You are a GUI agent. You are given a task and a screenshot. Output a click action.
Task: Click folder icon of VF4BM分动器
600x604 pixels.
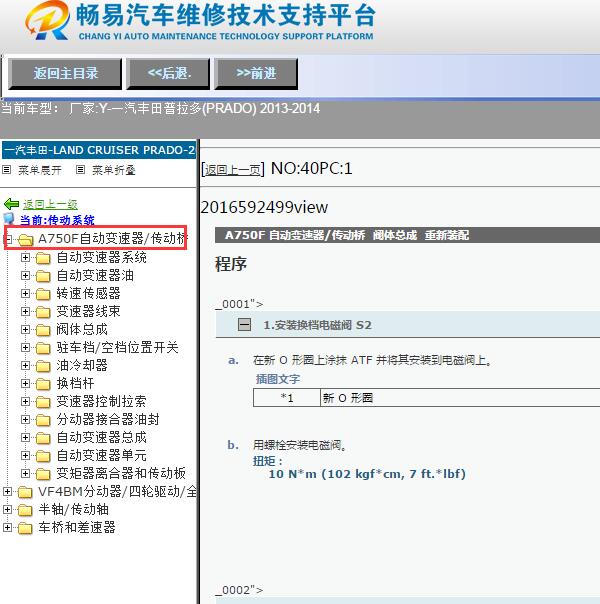pyautogui.click(x=25, y=492)
